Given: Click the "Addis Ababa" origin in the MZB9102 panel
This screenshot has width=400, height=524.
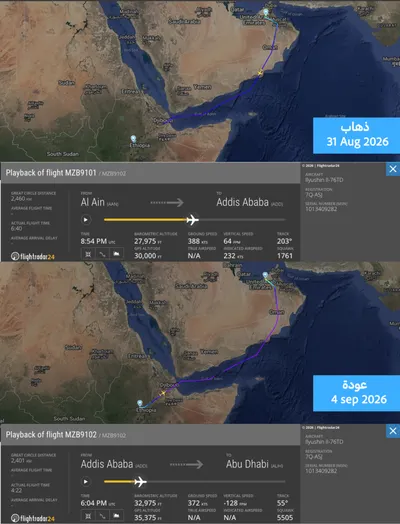Looking at the screenshot, I should [107, 464].
